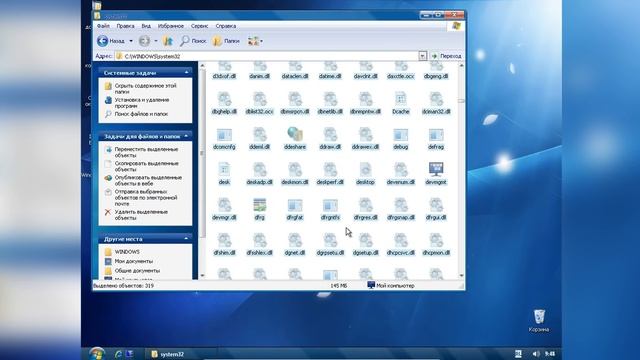Select the dfrgui.dll file icon
This screenshot has width=640, height=360.
(436, 204)
